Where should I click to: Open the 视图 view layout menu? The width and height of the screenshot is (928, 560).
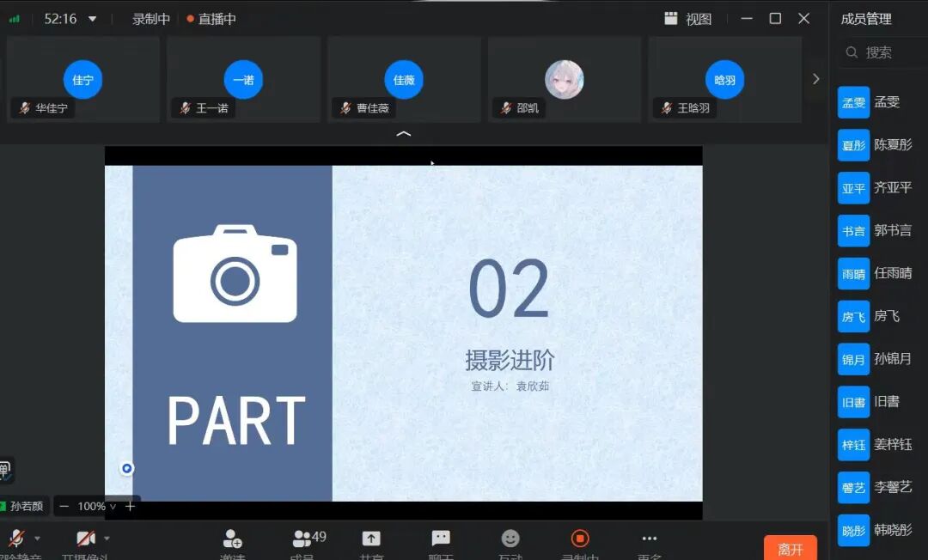point(687,19)
